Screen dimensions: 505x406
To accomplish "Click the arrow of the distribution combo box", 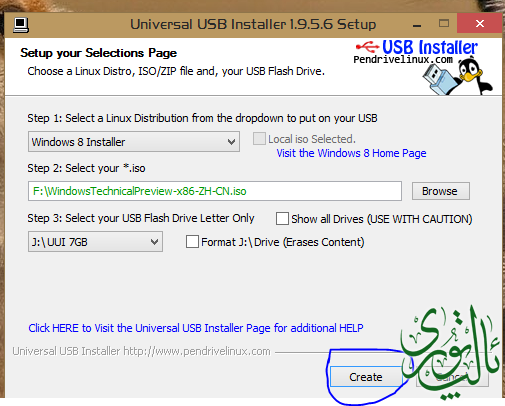I will tap(231, 142).
